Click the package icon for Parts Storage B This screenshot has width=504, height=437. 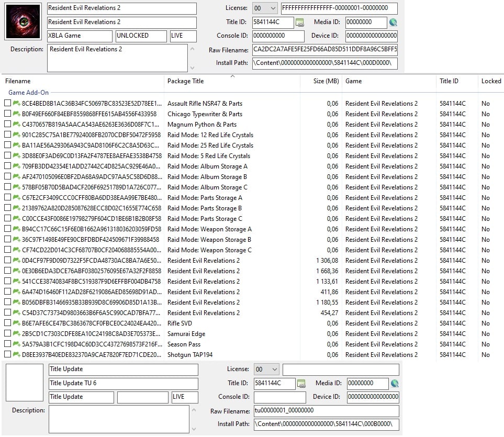coord(17,208)
